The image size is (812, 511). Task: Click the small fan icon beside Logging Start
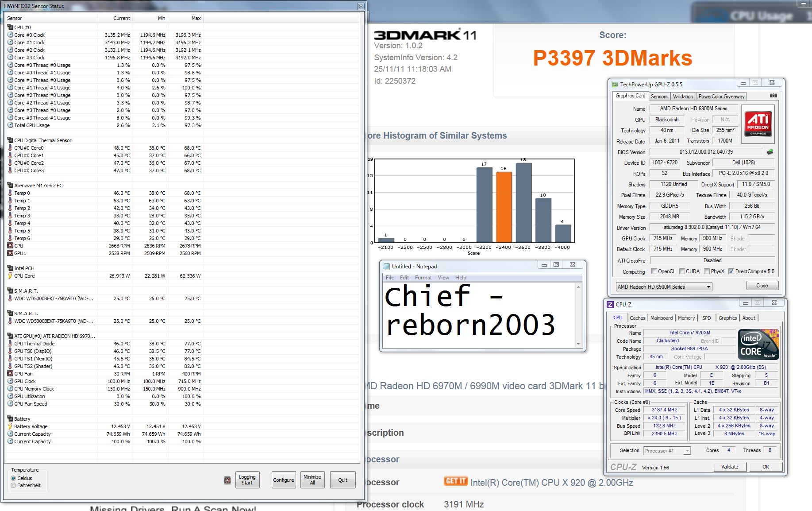(227, 480)
